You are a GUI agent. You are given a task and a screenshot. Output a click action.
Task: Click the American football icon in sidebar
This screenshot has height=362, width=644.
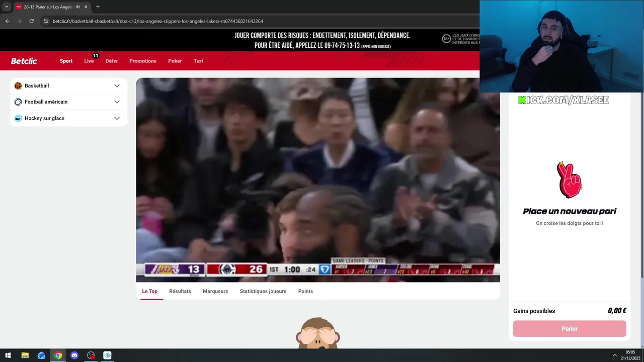18,102
